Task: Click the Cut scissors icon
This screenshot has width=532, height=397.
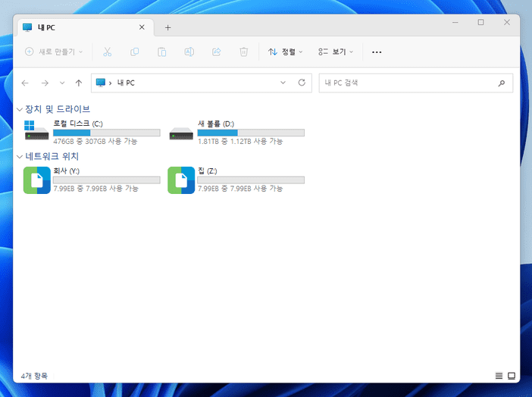Action: [x=107, y=52]
